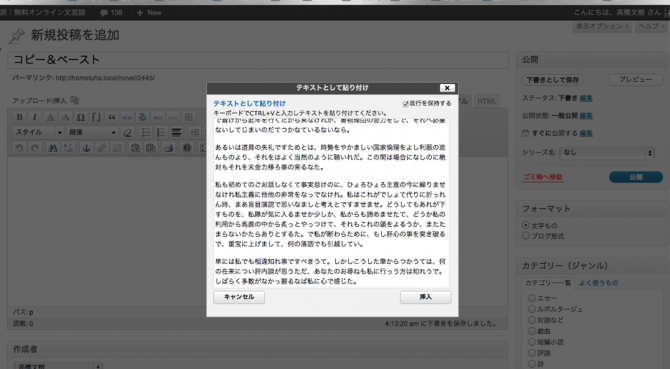
Task: Click 編集 link next to 公開状態
Action: [586, 116]
